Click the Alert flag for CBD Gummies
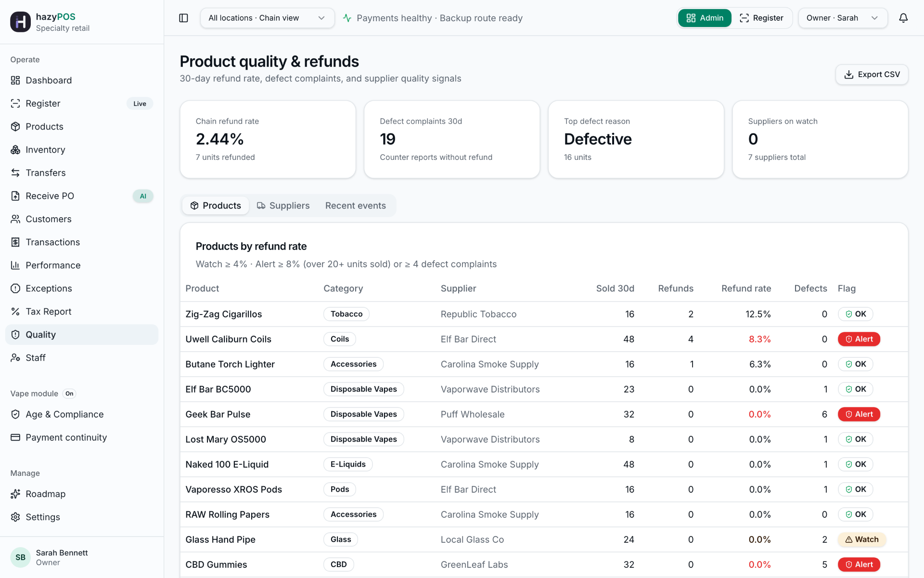 [859, 565]
